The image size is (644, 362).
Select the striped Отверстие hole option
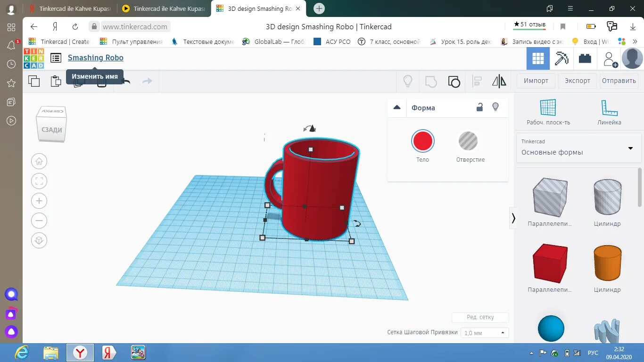468,141
